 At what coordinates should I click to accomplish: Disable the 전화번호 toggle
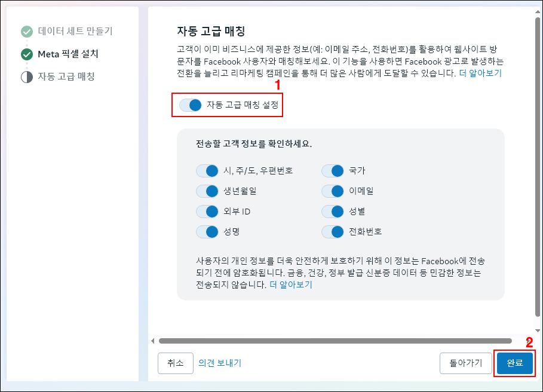tap(333, 232)
